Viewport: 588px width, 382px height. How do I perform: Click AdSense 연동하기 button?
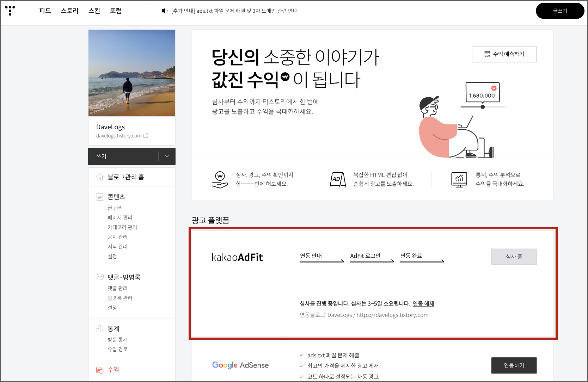pos(514,365)
